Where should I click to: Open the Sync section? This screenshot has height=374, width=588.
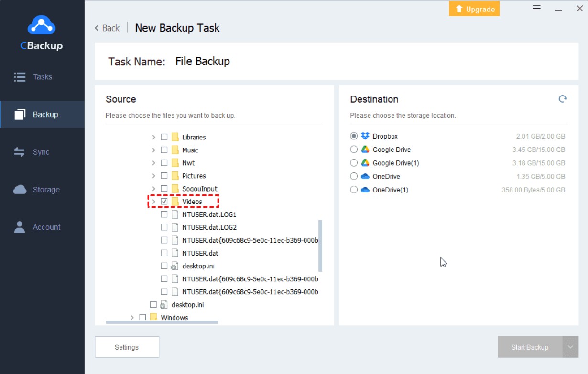(x=42, y=152)
